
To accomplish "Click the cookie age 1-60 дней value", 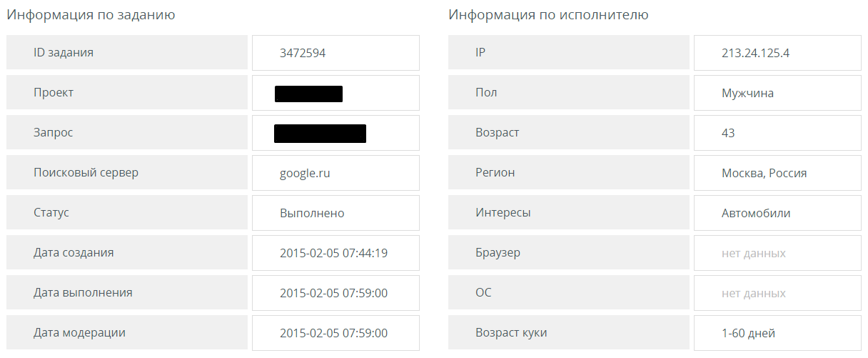I will [748, 333].
